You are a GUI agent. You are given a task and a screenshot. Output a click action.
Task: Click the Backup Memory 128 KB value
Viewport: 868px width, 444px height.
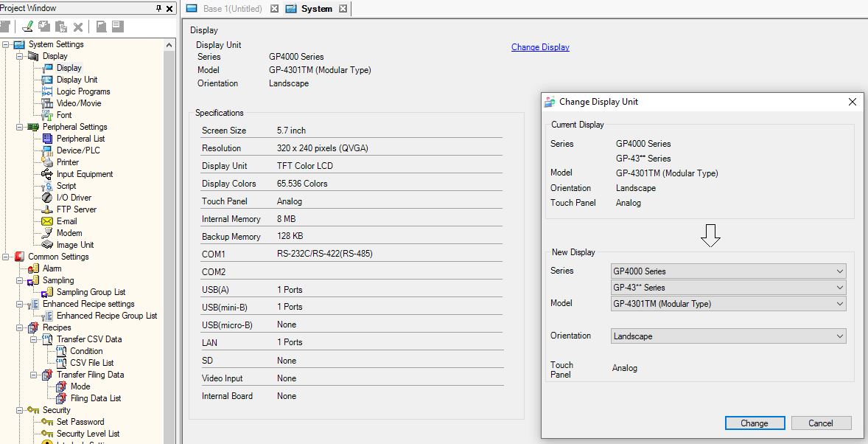click(x=290, y=236)
